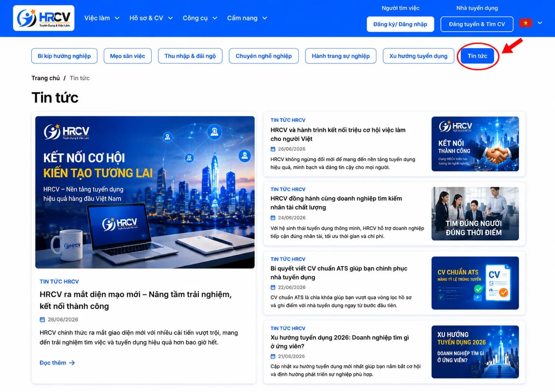
Task: Click calendar icon beside 21/06/2026 date
Action: (273, 356)
